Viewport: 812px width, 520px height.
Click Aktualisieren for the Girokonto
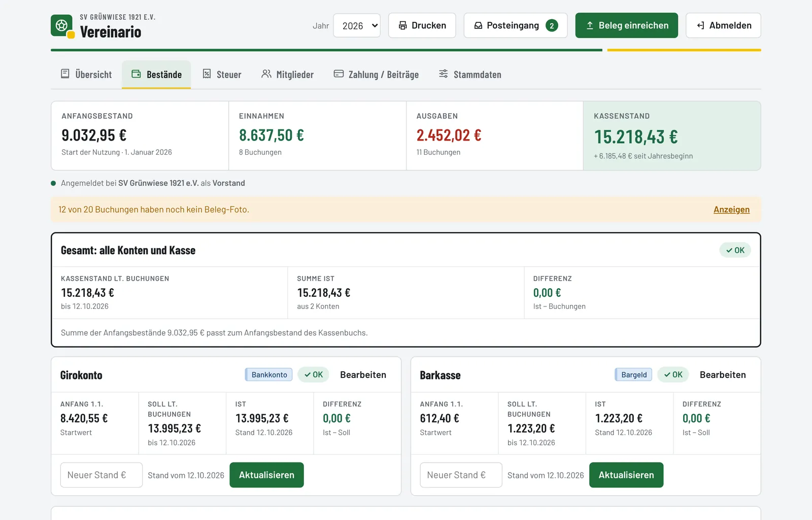click(266, 475)
